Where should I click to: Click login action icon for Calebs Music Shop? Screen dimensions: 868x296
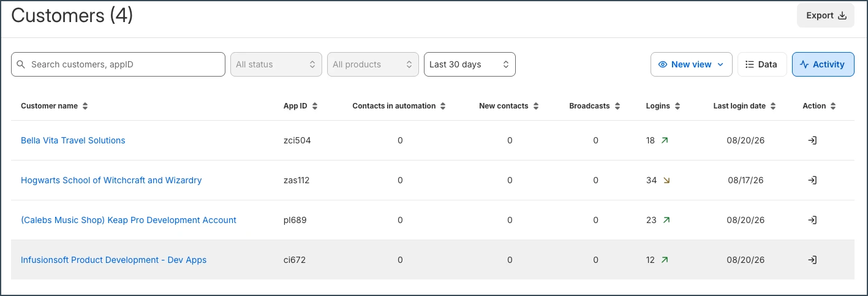click(812, 220)
